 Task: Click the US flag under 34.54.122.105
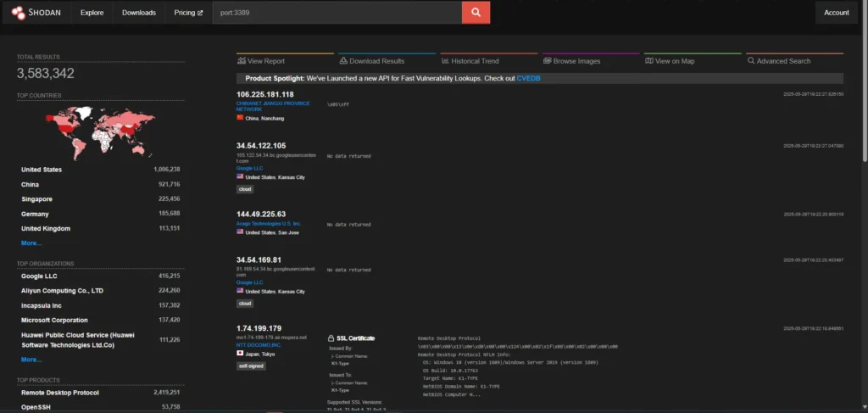coord(240,176)
